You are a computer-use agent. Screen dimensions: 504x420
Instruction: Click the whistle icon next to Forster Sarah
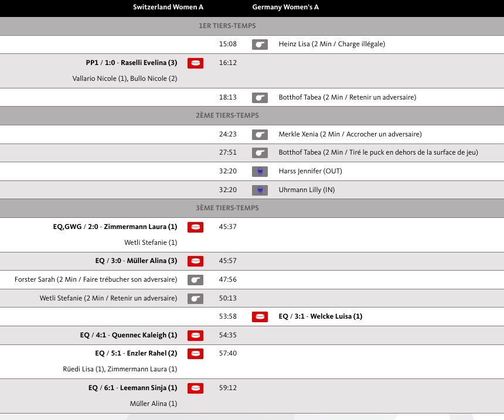pyautogui.click(x=195, y=280)
